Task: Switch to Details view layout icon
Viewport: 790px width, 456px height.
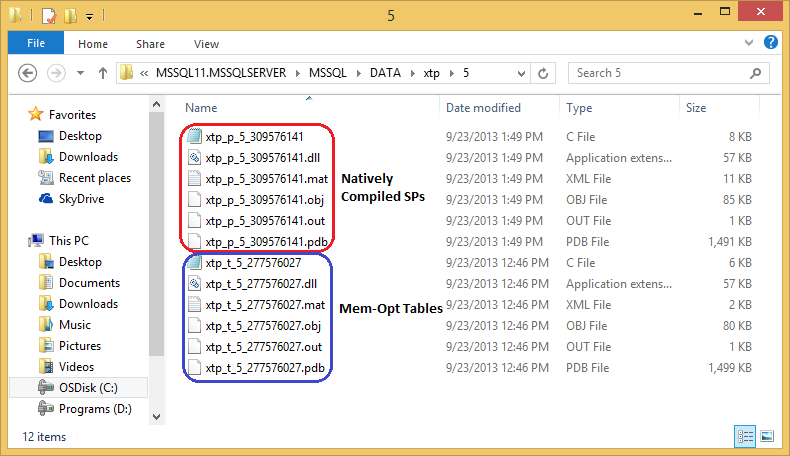Action: click(745, 436)
